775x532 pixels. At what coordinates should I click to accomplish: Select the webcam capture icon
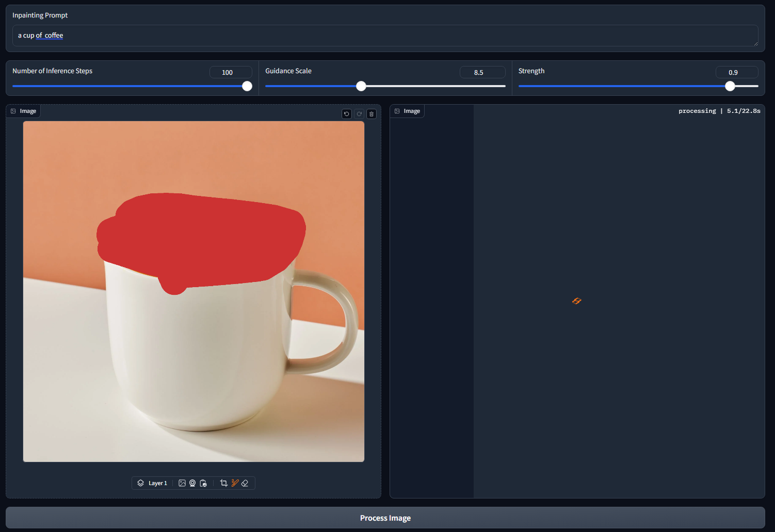click(192, 483)
